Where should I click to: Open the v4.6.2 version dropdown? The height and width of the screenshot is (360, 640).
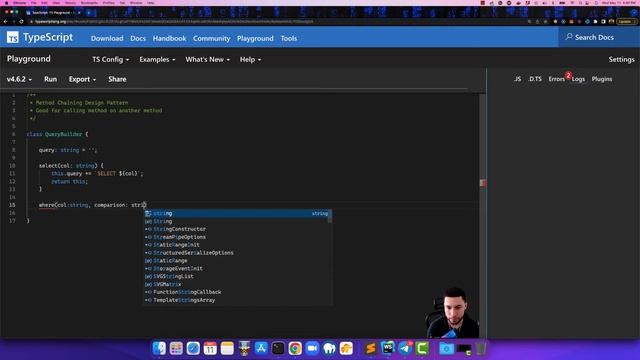pyautogui.click(x=19, y=79)
